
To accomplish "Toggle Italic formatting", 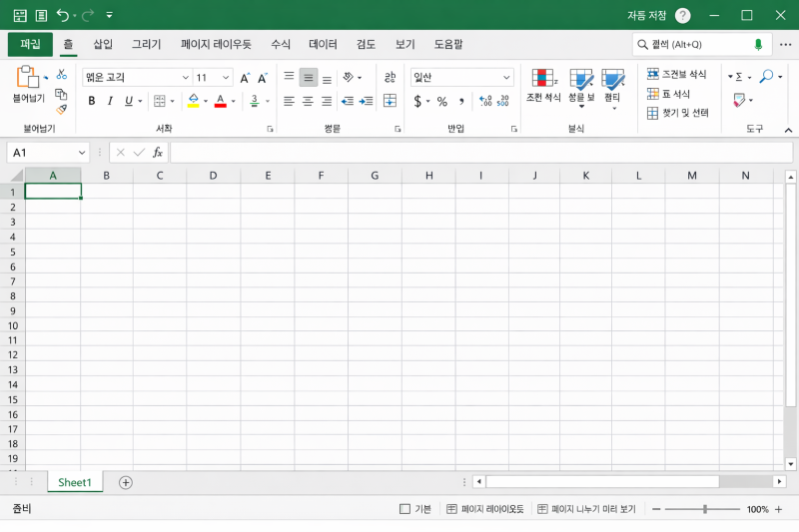I will point(110,101).
